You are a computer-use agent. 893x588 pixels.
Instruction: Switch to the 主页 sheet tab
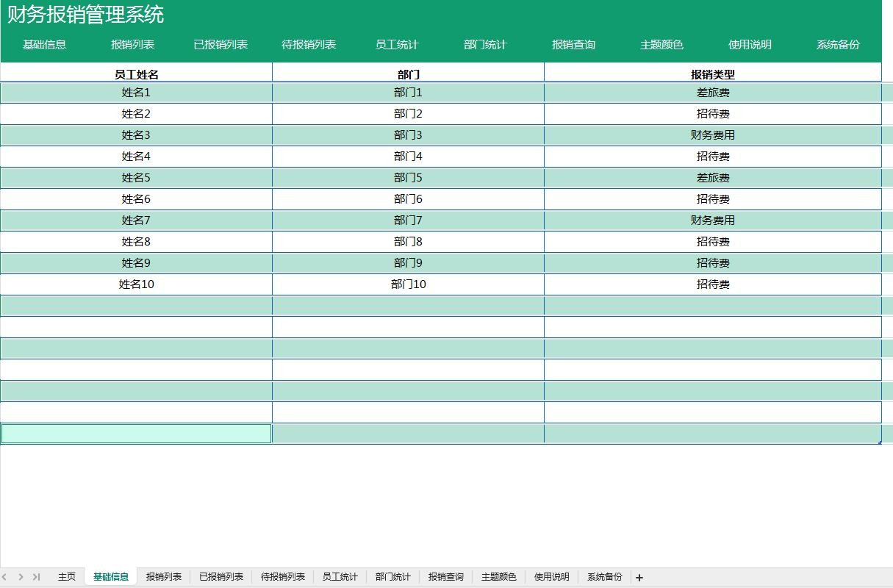[x=66, y=577]
